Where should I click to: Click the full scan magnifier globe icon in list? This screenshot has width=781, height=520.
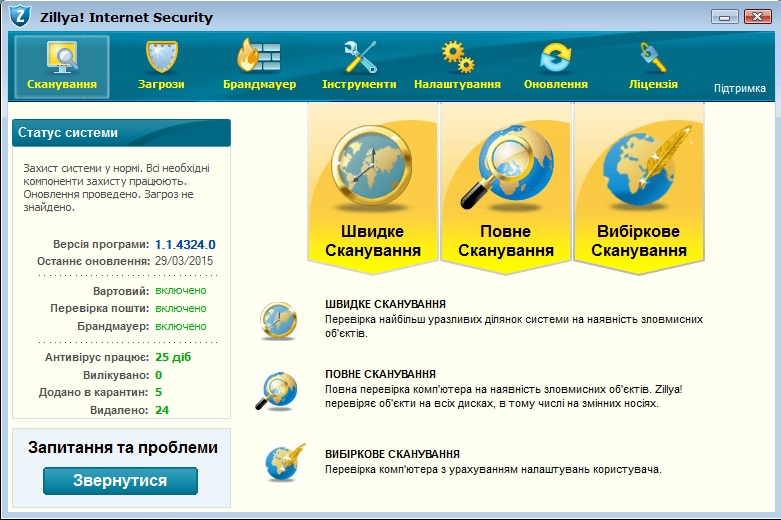coord(276,389)
